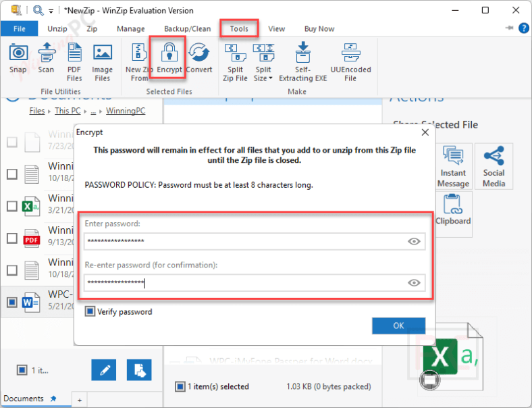
Task: Show the entered password with eye icon
Action: tap(414, 241)
